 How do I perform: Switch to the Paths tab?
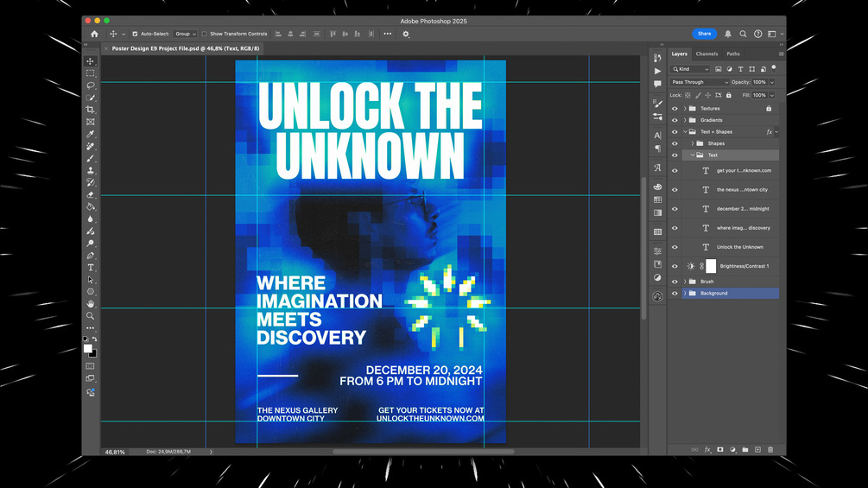[x=733, y=54]
